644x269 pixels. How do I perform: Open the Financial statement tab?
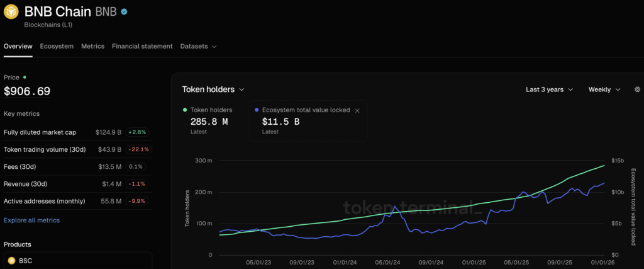[x=142, y=46]
